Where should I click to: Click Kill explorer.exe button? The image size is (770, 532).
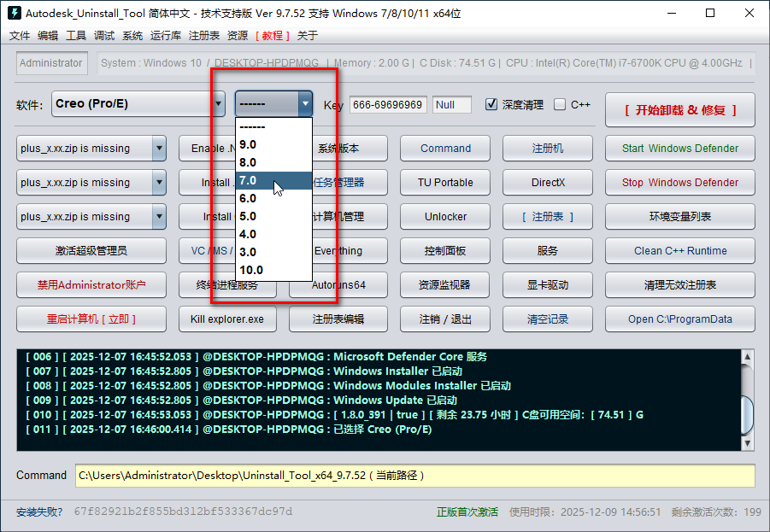227,319
